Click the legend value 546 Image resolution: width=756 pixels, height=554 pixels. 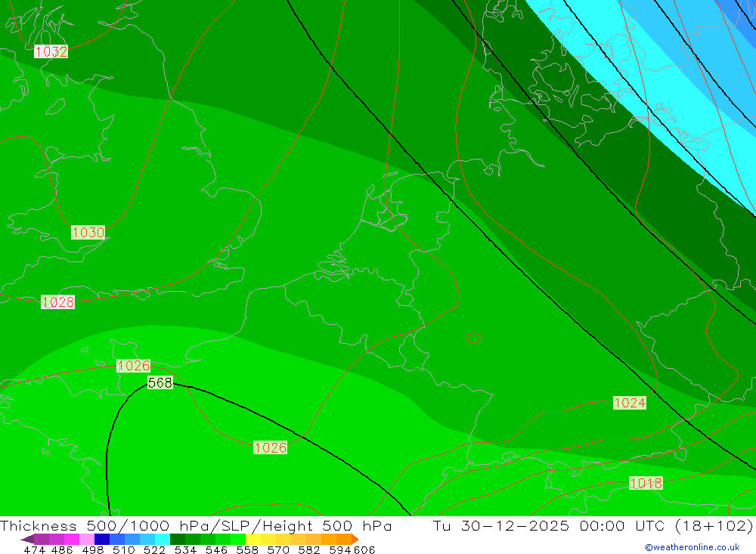(x=216, y=549)
